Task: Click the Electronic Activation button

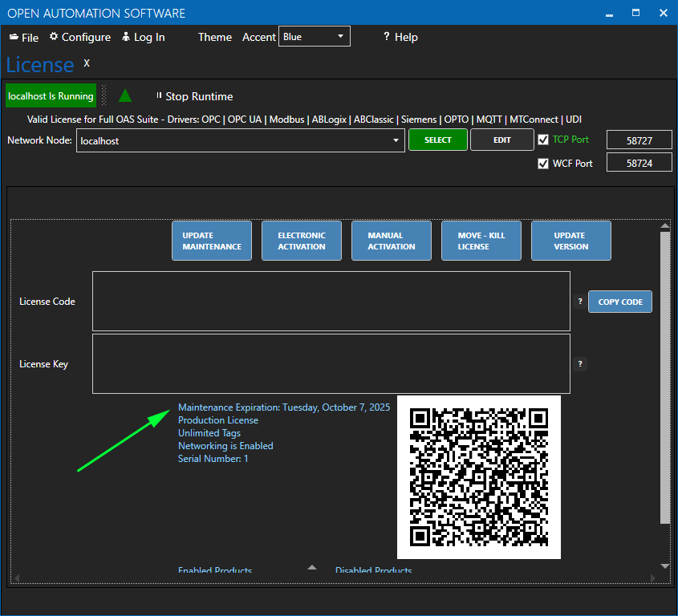Action: (302, 241)
